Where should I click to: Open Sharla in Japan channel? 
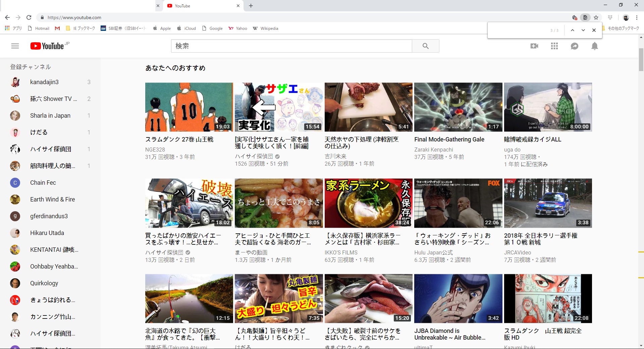tap(50, 116)
